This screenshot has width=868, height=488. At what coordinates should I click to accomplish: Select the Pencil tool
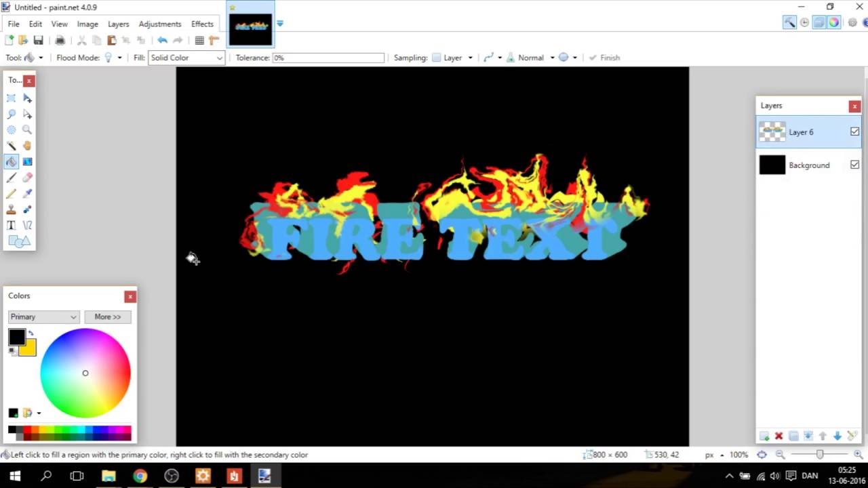[x=12, y=193]
